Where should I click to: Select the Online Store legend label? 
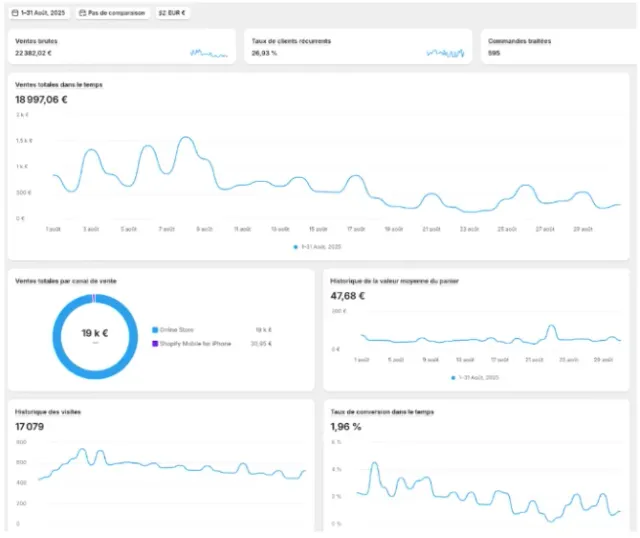point(177,330)
